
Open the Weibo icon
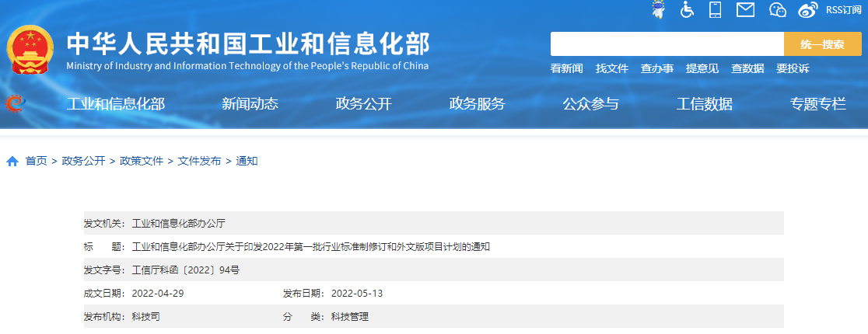pyautogui.click(x=809, y=9)
